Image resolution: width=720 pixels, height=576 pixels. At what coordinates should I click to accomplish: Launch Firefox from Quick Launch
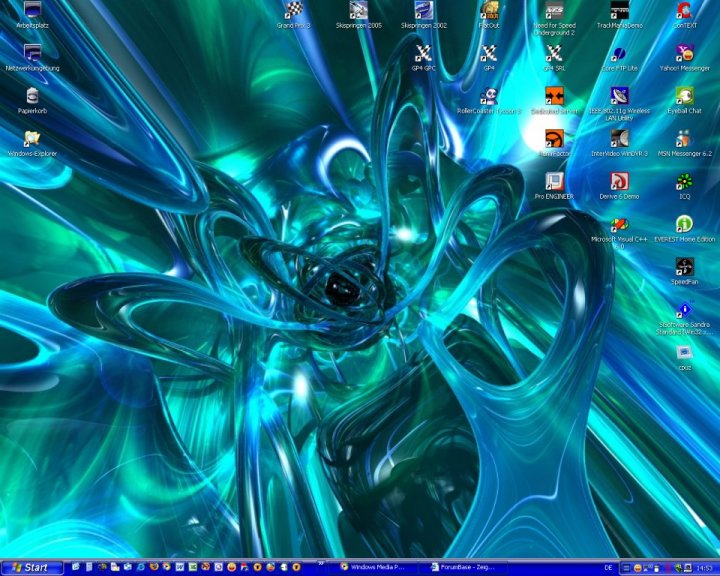point(154,567)
